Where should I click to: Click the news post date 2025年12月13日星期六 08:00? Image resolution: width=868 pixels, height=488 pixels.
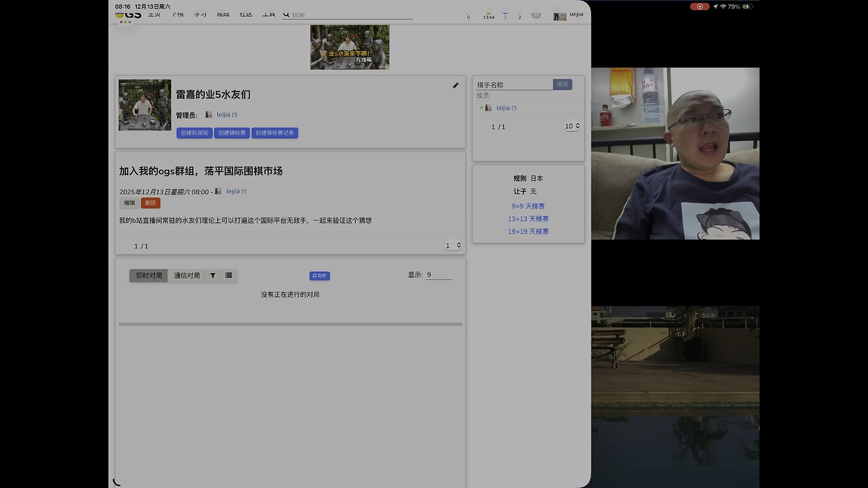[164, 191]
